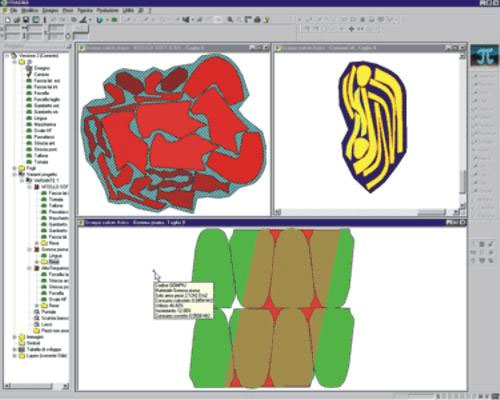The width and height of the screenshot is (500, 400).
Task: Click the Print icon in the toolbar
Action: tap(257, 20)
